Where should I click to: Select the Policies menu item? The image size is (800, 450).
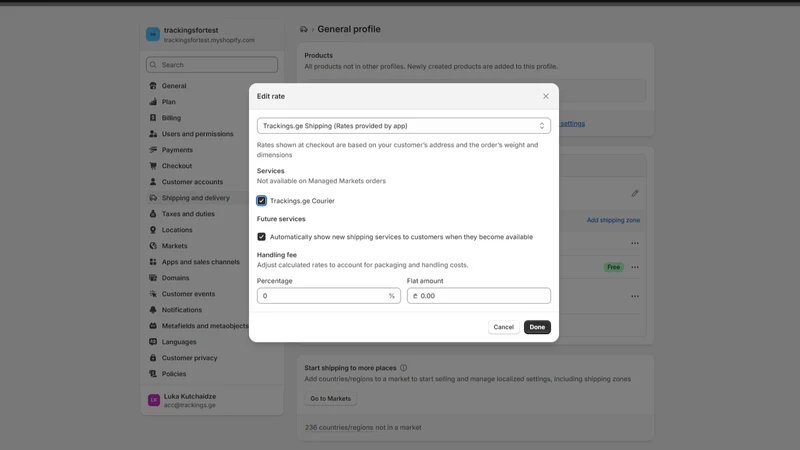point(174,373)
